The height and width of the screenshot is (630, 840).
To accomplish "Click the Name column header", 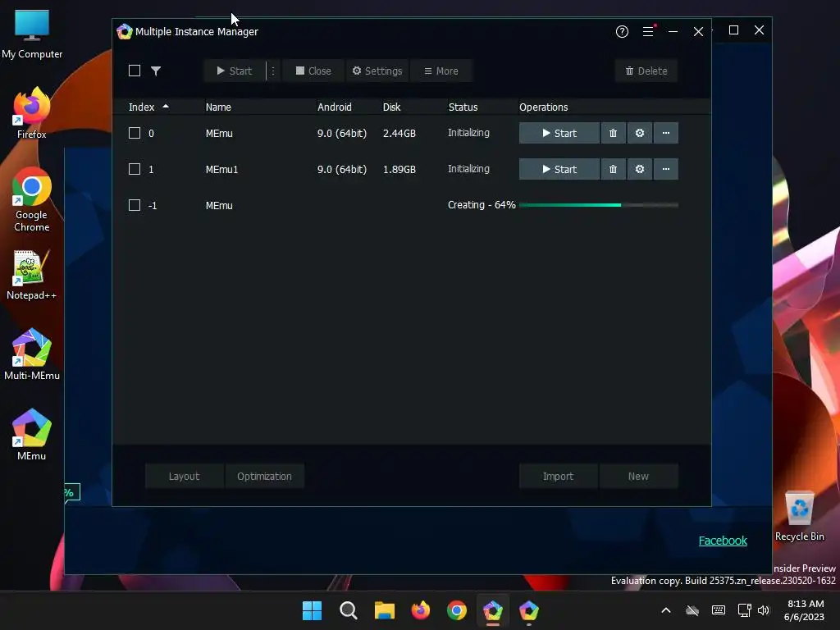I will 218,107.
